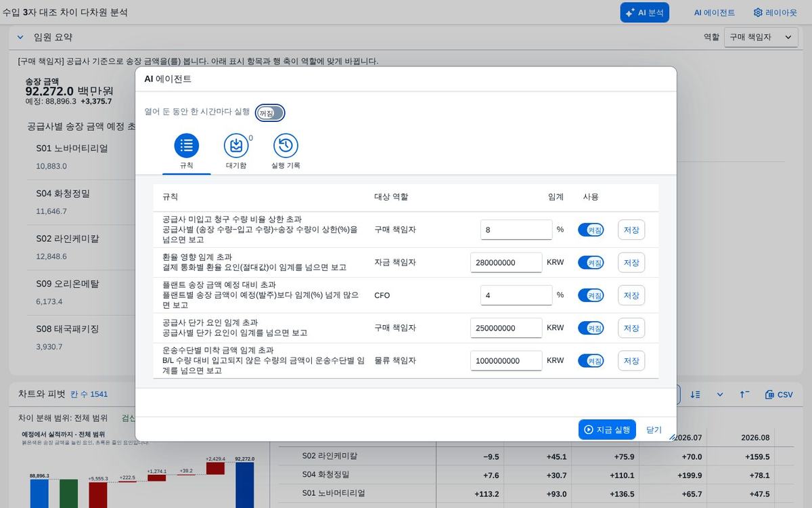The width and height of the screenshot is (812, 508).
Task: Click the 차이 분해 범위: 전체 범위 label
Action: click(x=62, y=418)
